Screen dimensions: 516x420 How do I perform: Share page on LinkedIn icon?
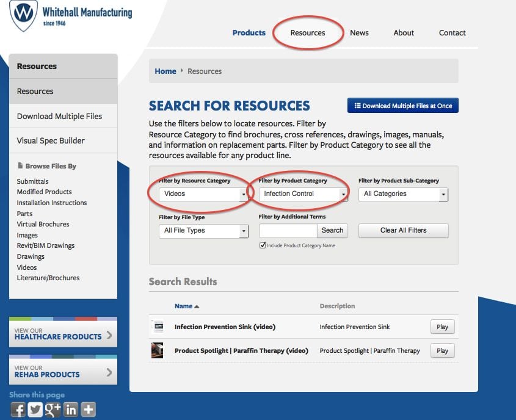tap(71, 410)
